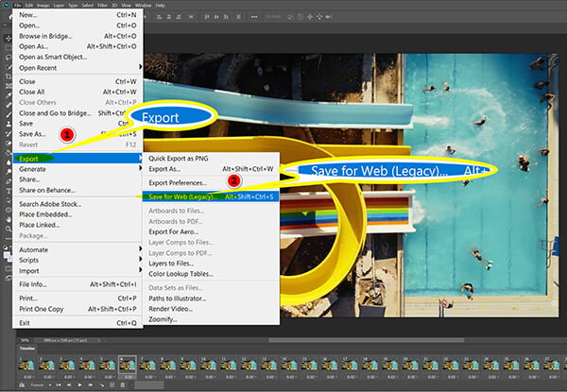Select the Path Selection arrow tool

8,200
